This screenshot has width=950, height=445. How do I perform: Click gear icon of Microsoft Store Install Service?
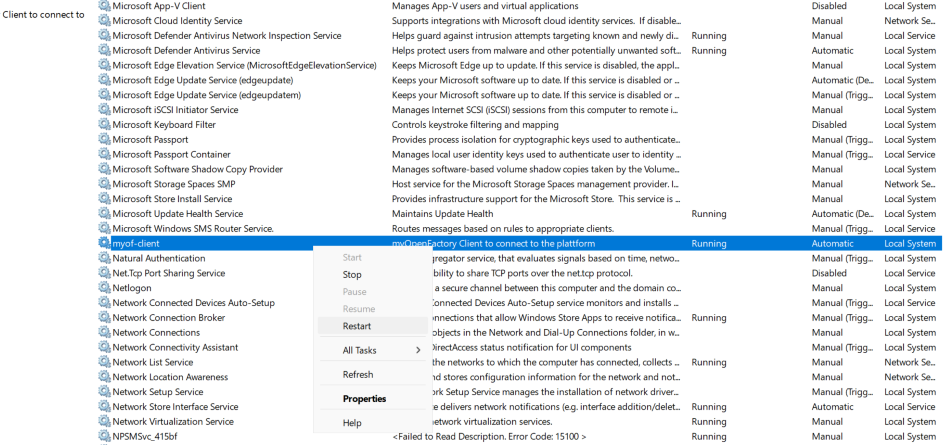click(105, 199)
